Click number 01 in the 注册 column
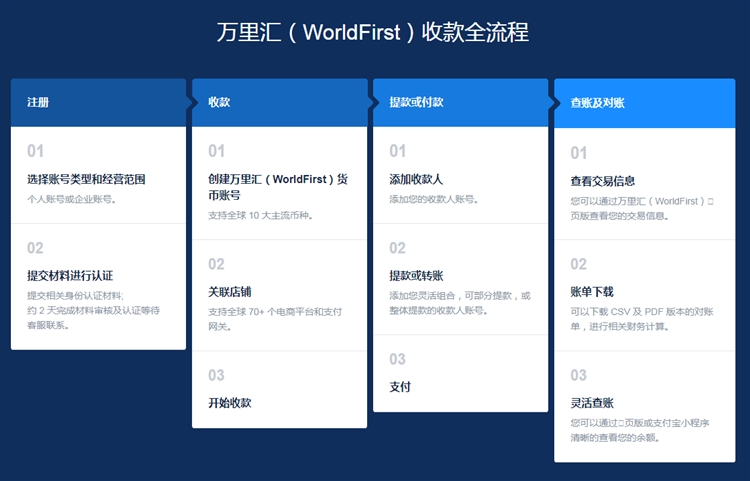The image size is (750, 481). pos(35,151)
